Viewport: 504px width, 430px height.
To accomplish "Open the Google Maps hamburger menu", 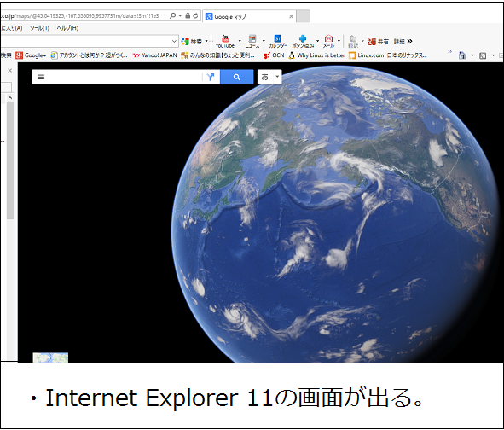I will pyautogui.click(x=41, y=77).
